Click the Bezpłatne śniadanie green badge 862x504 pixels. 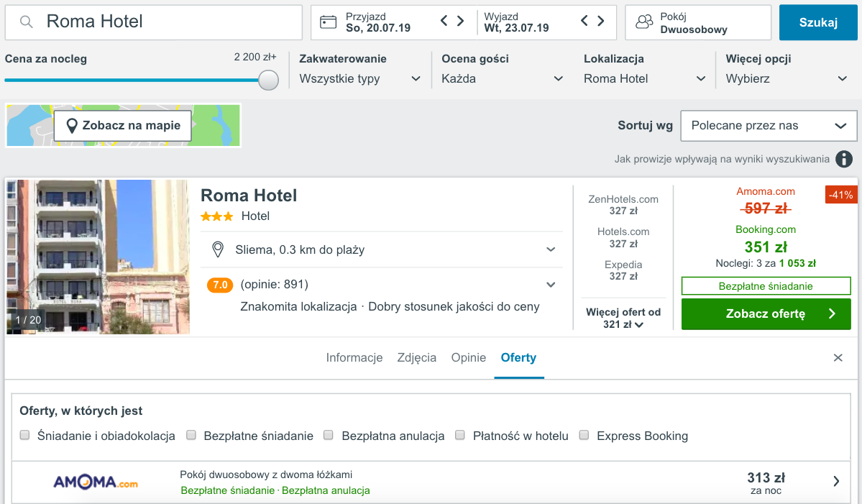point(766,286)
